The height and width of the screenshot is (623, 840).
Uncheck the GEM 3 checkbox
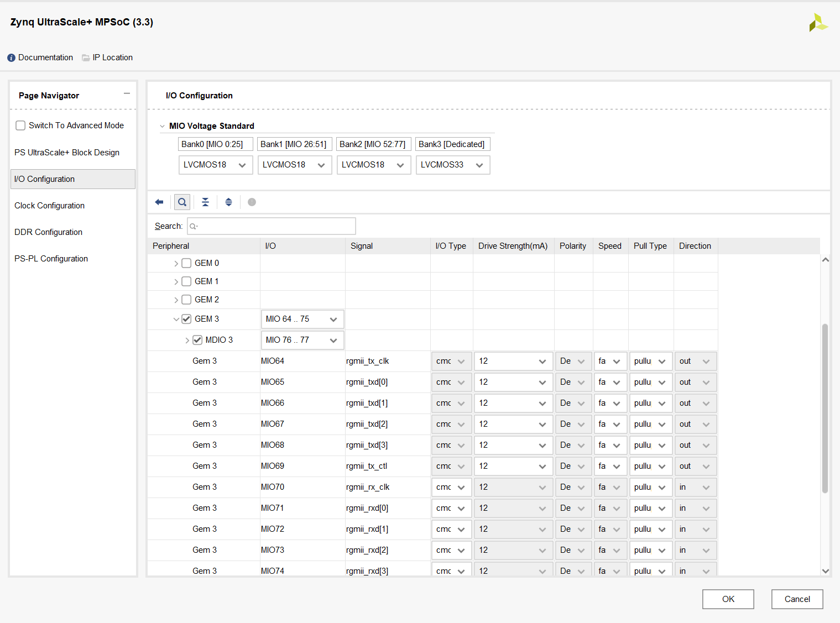click(x=186, y=319)
